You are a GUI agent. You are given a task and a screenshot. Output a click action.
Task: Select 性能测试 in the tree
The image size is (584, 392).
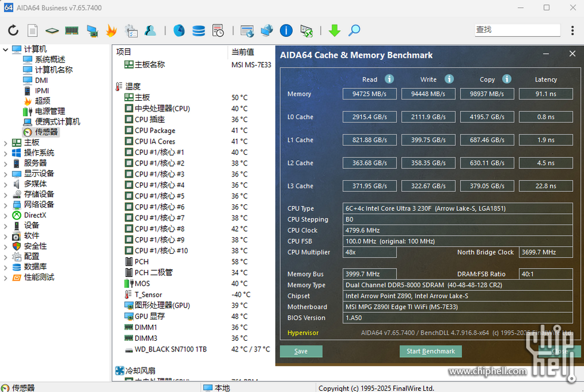click(x=39, y=278)
